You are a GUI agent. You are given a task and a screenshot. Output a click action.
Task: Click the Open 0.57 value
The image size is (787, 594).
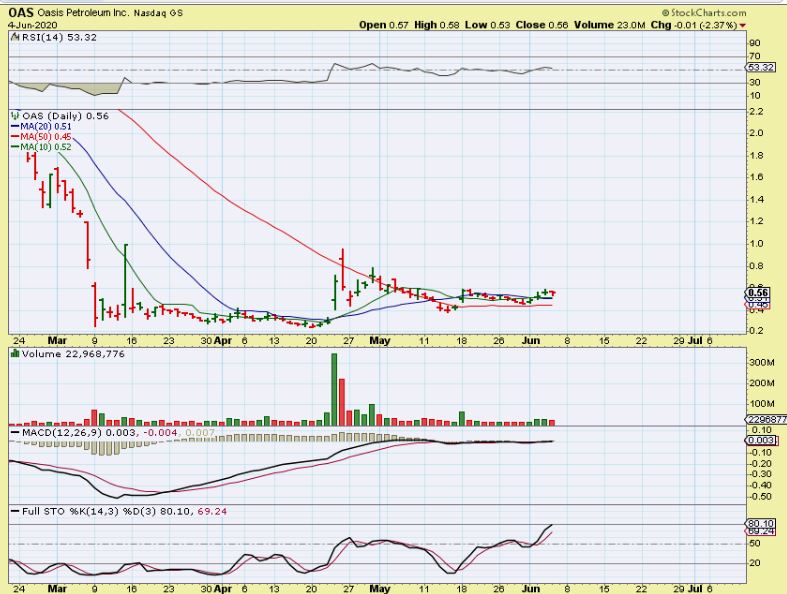384,25
